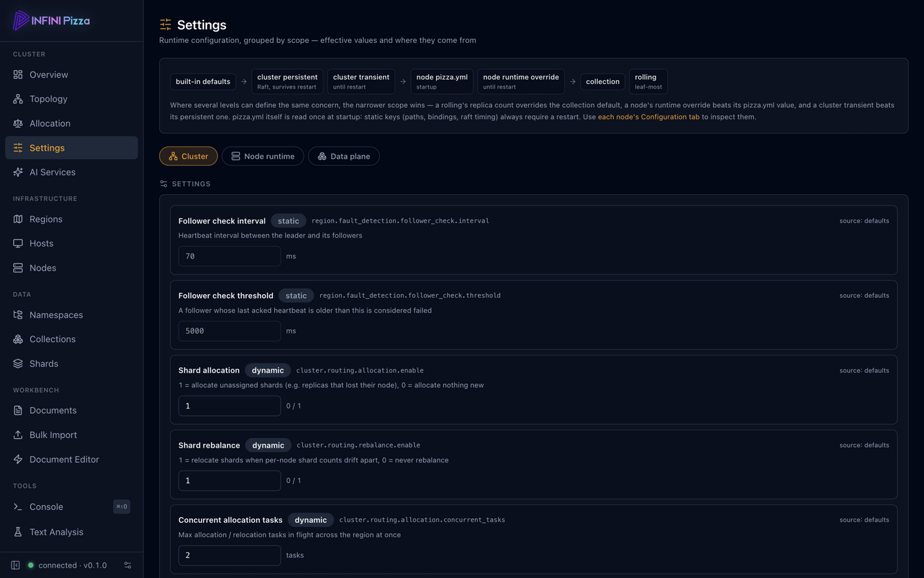This screenshot has width=924, height=578.
Task: Click the dynamic badge on Shard rebalance
Action: coord(268,445)
